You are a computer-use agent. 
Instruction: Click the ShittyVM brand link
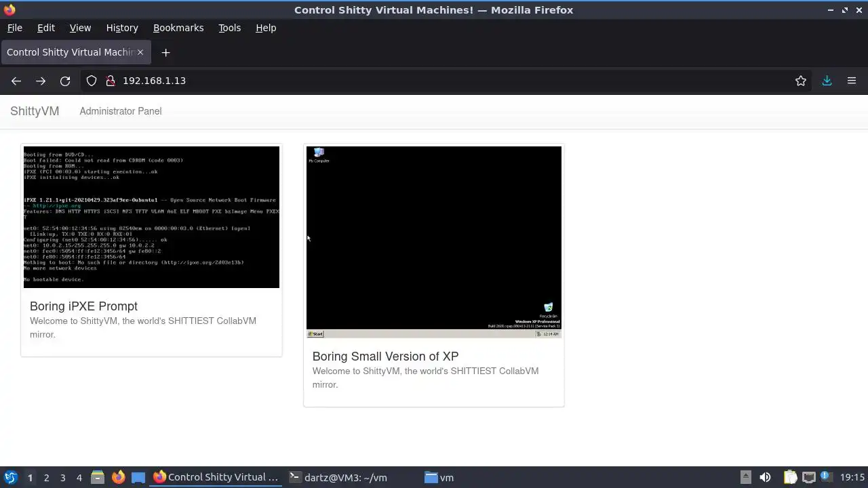(35, 111)
